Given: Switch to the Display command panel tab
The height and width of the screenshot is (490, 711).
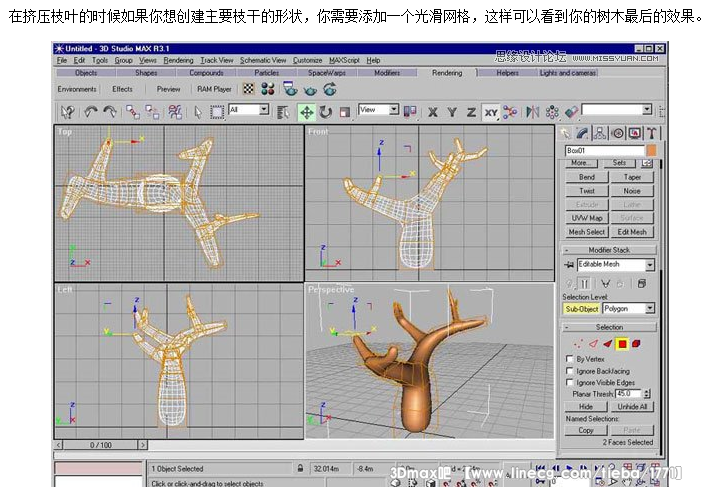Looking at the screenshot, I should coord(635,133).
